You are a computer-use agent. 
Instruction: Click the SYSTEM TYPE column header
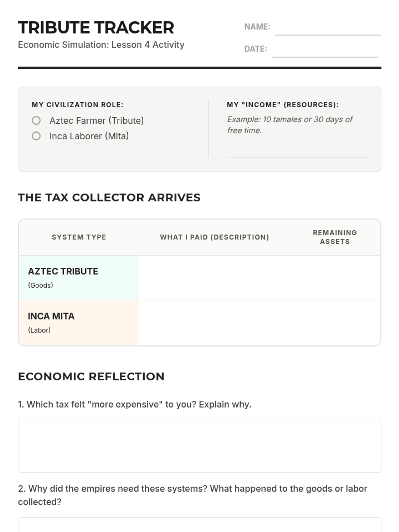click(79, 237)
